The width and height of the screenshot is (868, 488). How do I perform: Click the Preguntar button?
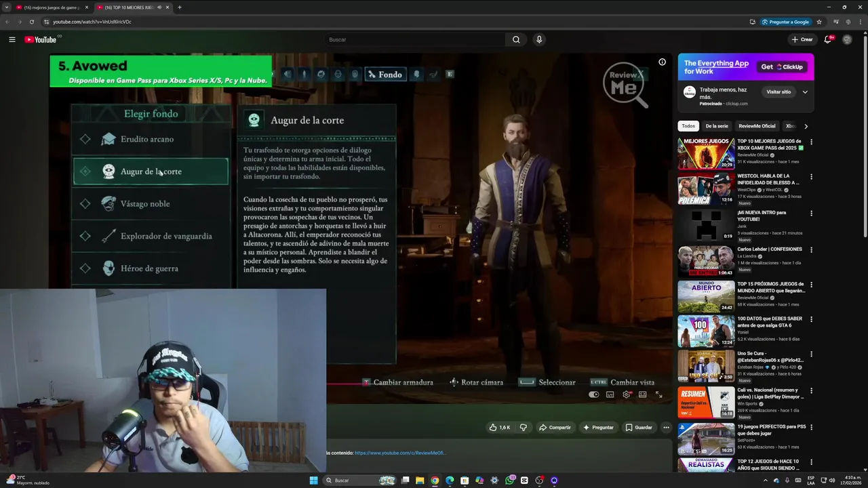point(598,427)
